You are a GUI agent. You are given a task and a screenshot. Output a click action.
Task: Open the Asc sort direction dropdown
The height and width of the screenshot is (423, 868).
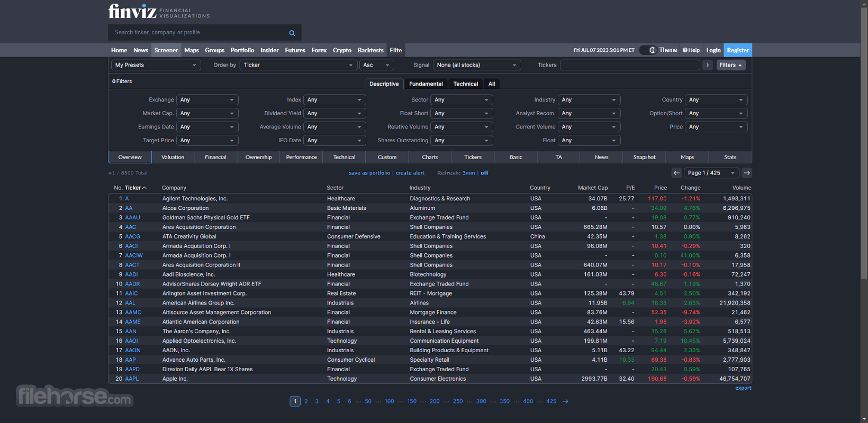[x=377, y=65]
